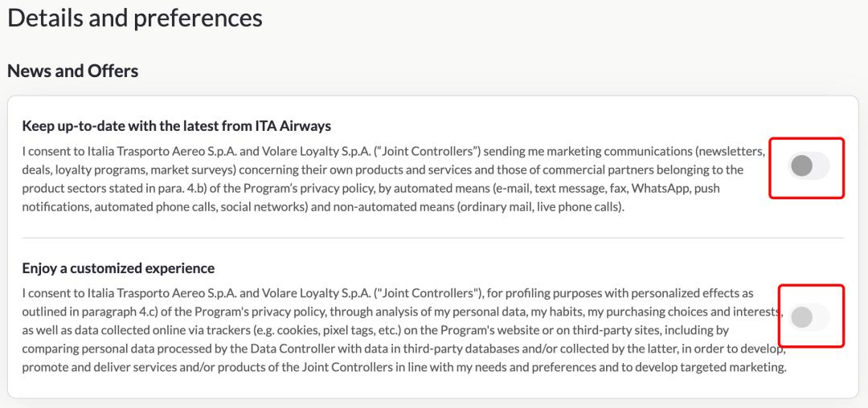Click the marketing communications consent paragraph

click(x=394, y=180)
